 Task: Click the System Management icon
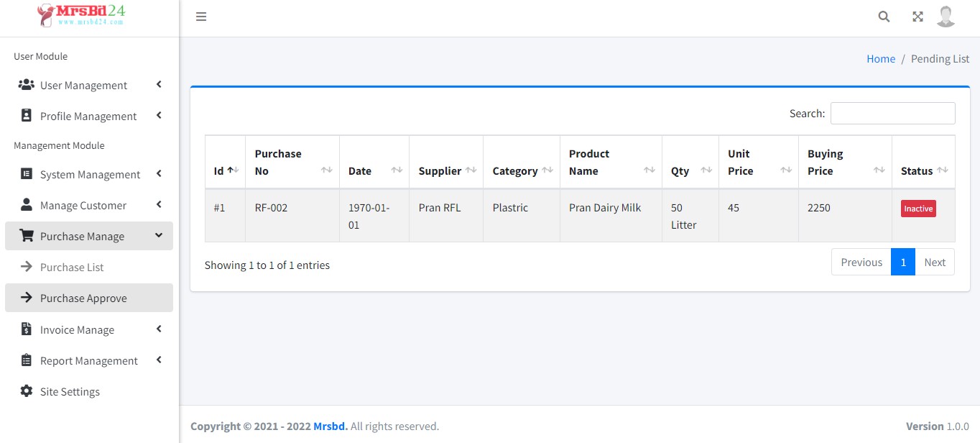point(26,174)
